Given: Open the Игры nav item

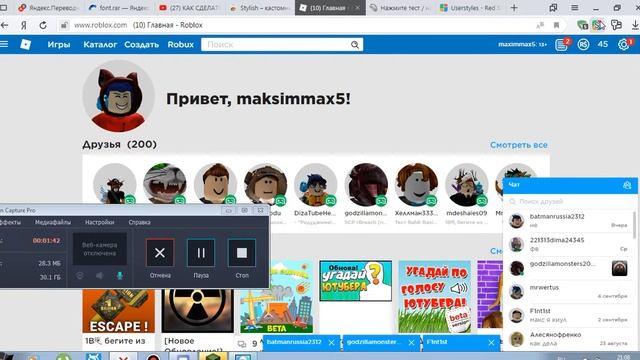Looking at the screenshot, I should pos(59,44).
